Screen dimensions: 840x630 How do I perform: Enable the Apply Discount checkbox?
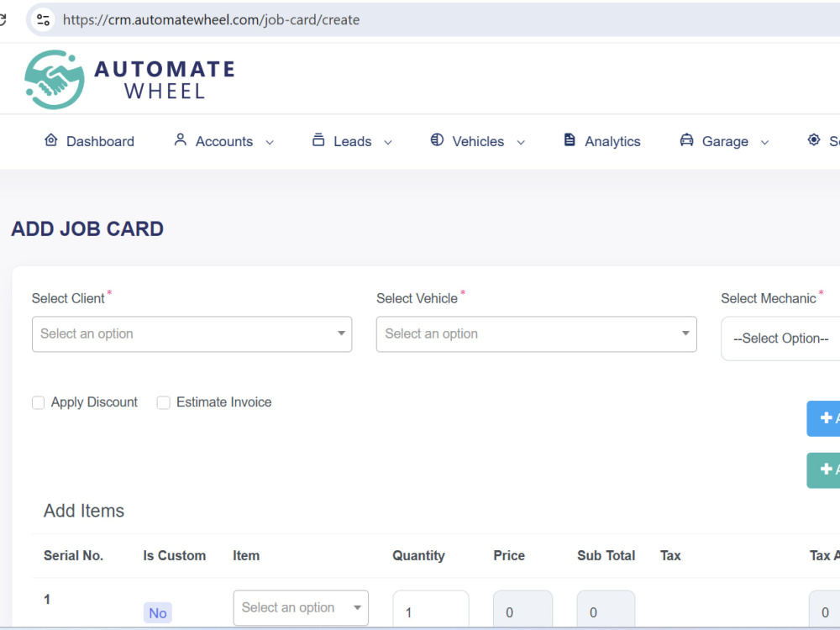pyautogui.click(x=38, y=402)
